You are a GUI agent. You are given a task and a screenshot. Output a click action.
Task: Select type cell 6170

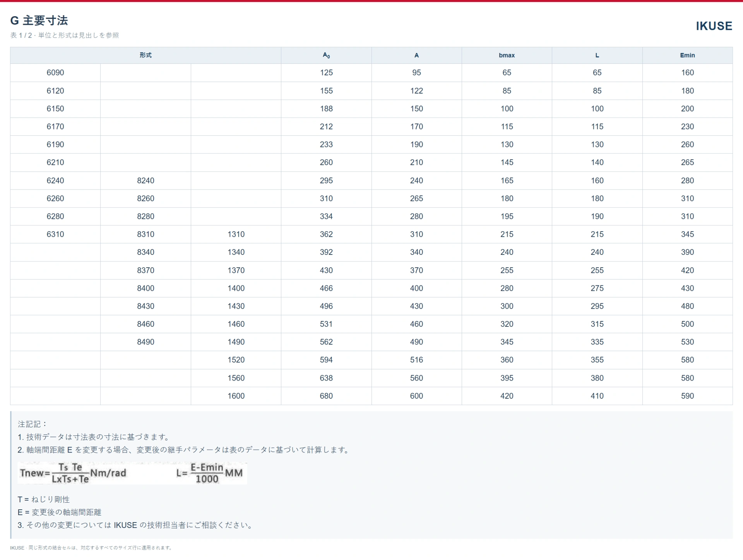(x=55, y=126)
